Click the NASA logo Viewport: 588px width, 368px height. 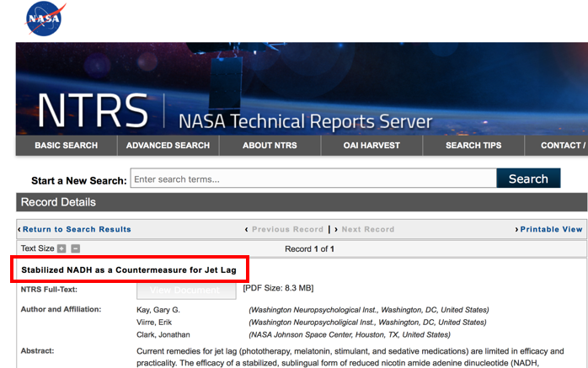45,19
